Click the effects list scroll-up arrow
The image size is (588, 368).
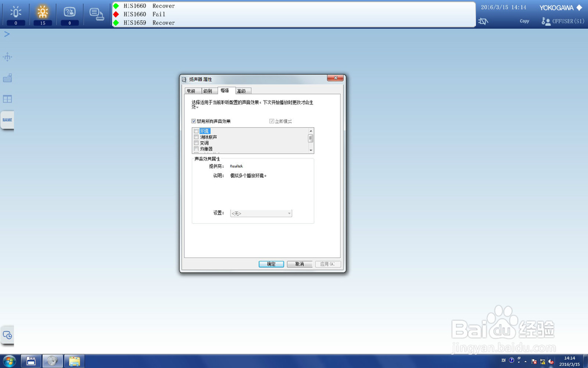[x=310, y=131]
